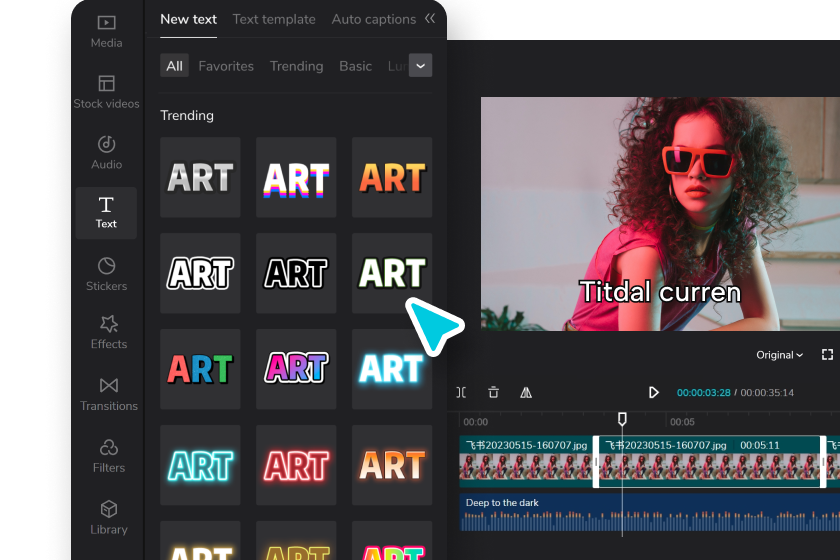
Task: Select the clip labeled 00:05:11
Action: (x=709, y=461)
